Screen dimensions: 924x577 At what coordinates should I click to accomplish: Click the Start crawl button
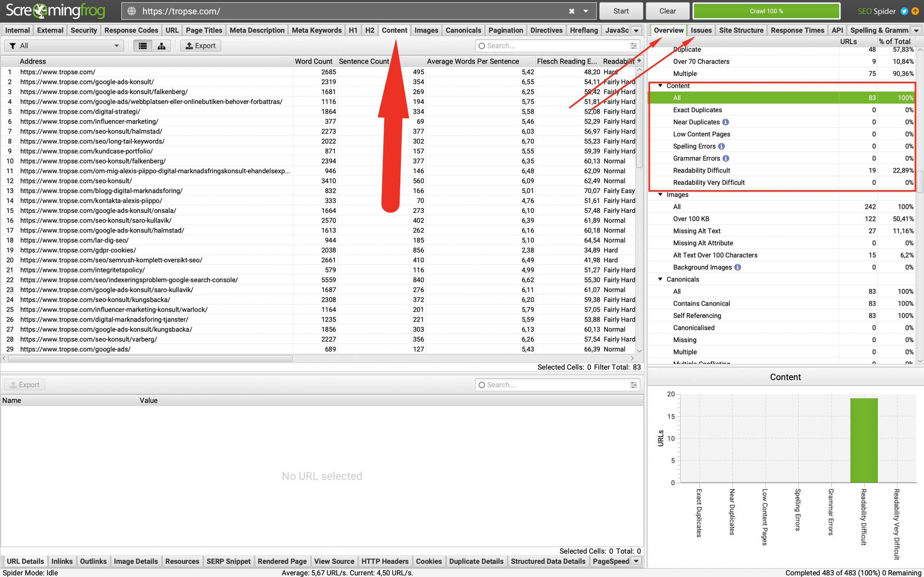click(x=621, y=11)
